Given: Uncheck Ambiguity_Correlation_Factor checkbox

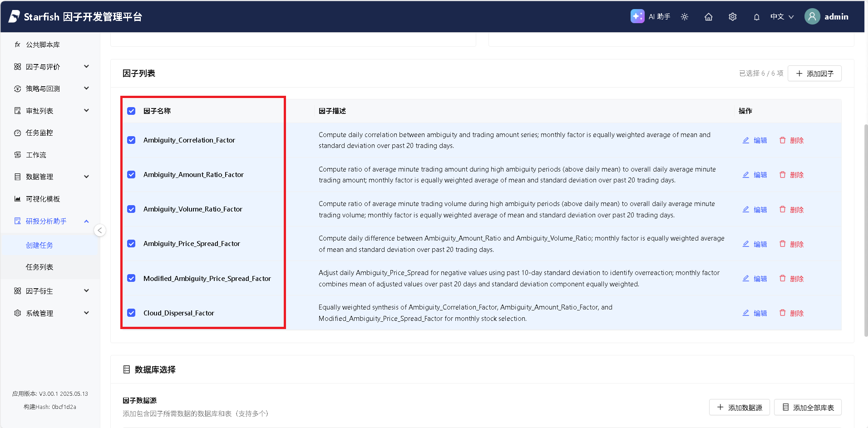Looking at the screenshot, I should tap(131, 140).
